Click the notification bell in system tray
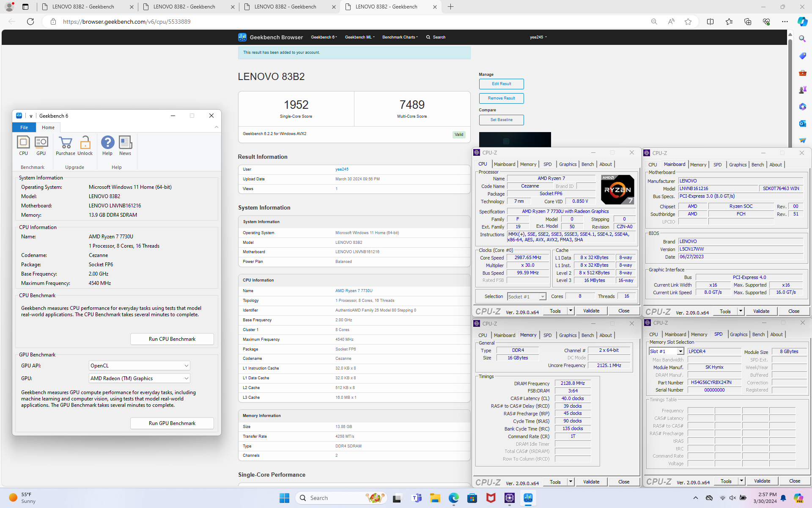The height and width of the screenshot is (508, 812). click(x=783, y=498)
